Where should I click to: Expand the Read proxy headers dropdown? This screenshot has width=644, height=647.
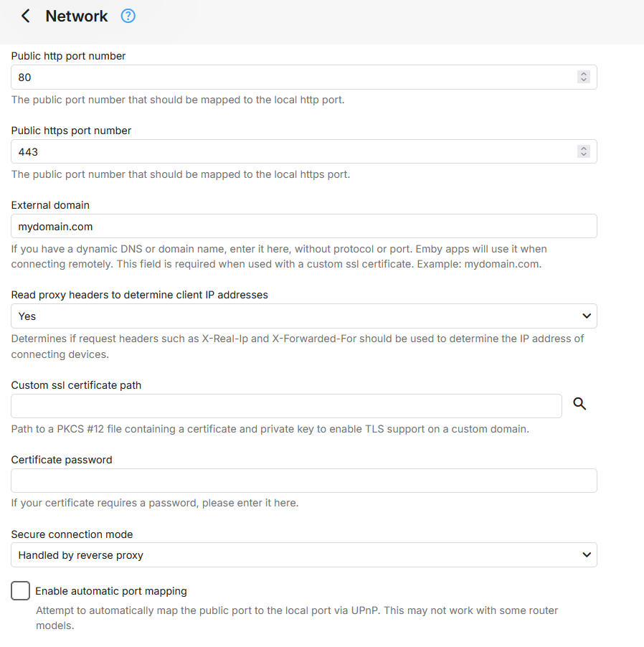click(x=304, y=316)
